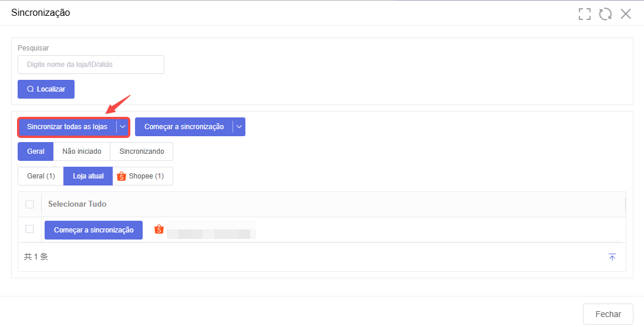Screen dimensions: 644x327
Task: Close the Sincronização dialog with X
Action: pyautogui.click(x=626, y=14)
